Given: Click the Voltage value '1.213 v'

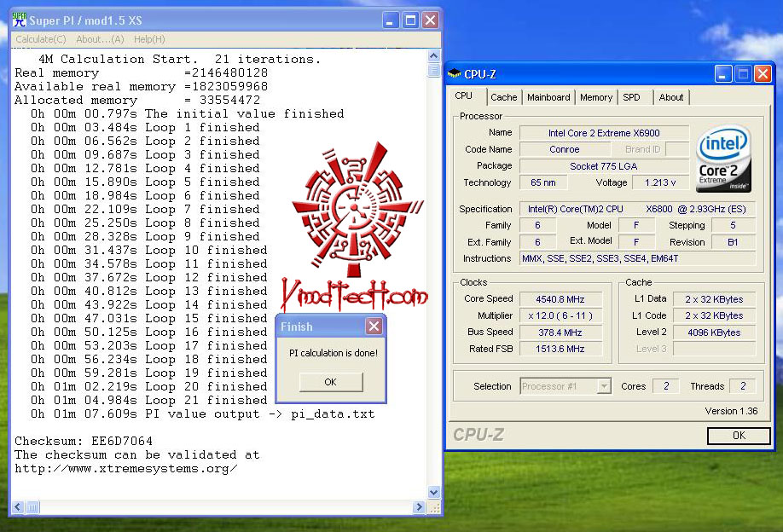Looking at the screenshot, I should coord(660,182).
